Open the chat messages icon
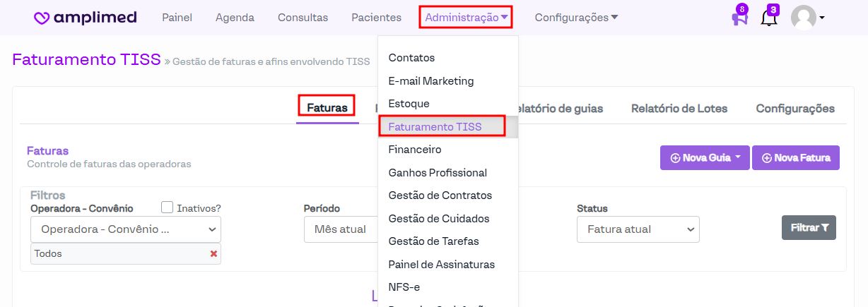 [x=739, y=18]
